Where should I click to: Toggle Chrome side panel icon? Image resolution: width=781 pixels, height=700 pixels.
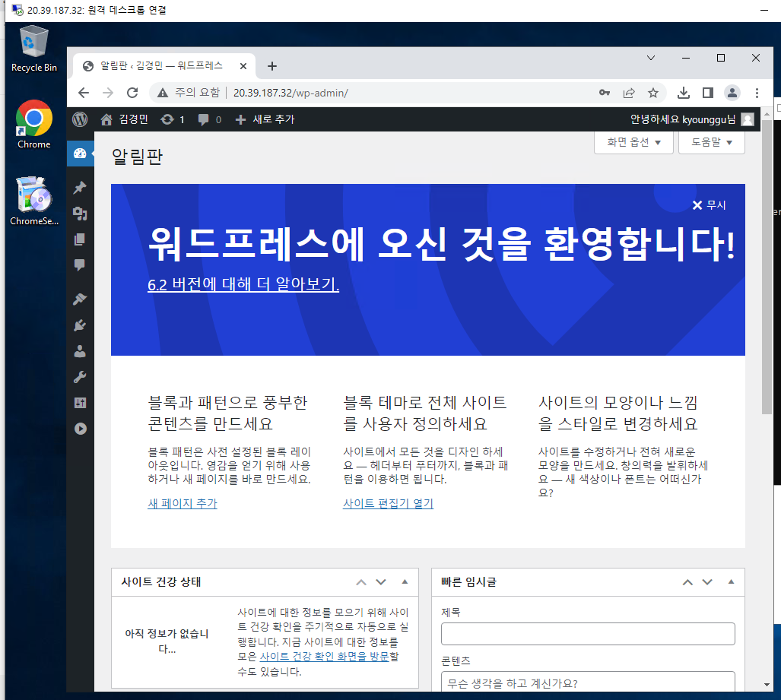708,93
